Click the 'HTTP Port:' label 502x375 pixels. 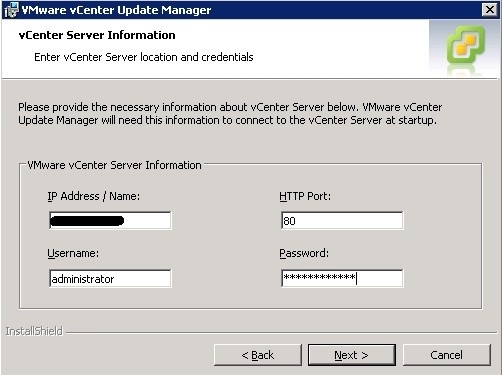click(305, 196)
